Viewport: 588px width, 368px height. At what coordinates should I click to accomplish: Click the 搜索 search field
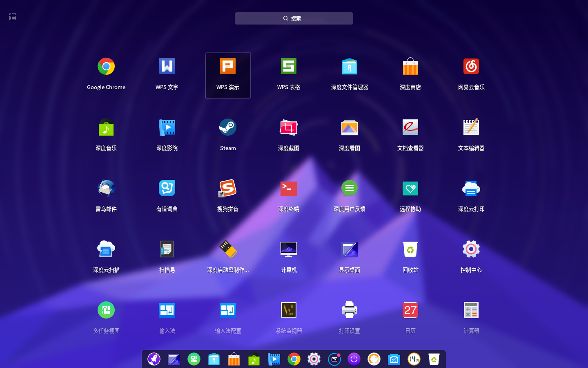tap(294, 18)
